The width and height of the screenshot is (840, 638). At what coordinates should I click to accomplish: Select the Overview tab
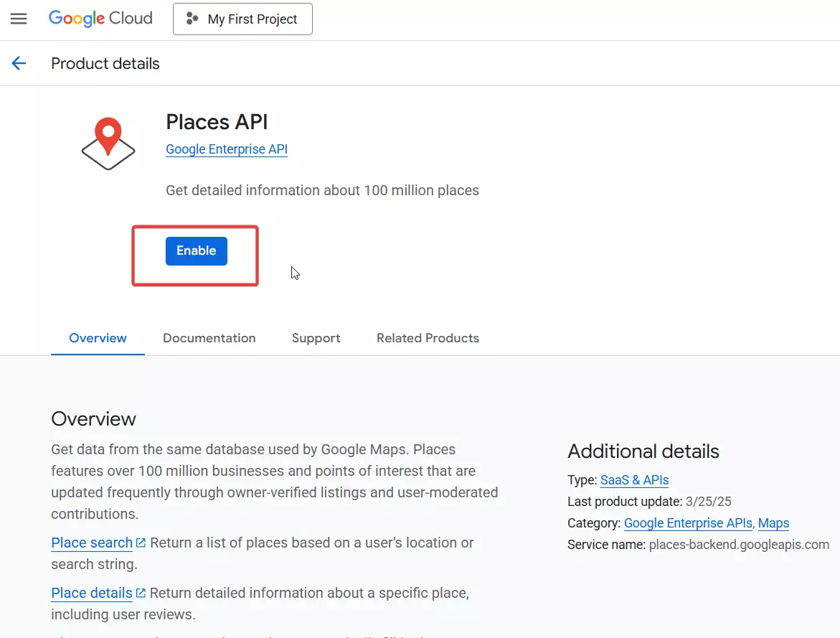click(x=98, y=338)
